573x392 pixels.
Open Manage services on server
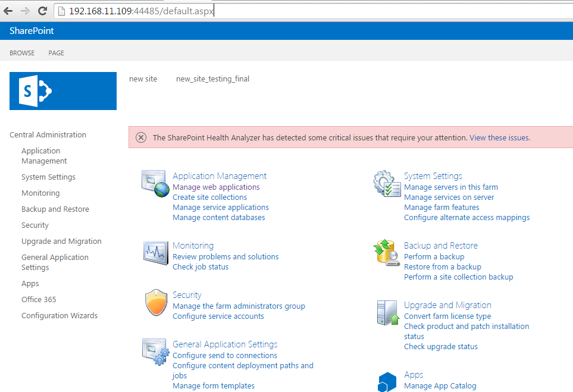coord(449,197)
